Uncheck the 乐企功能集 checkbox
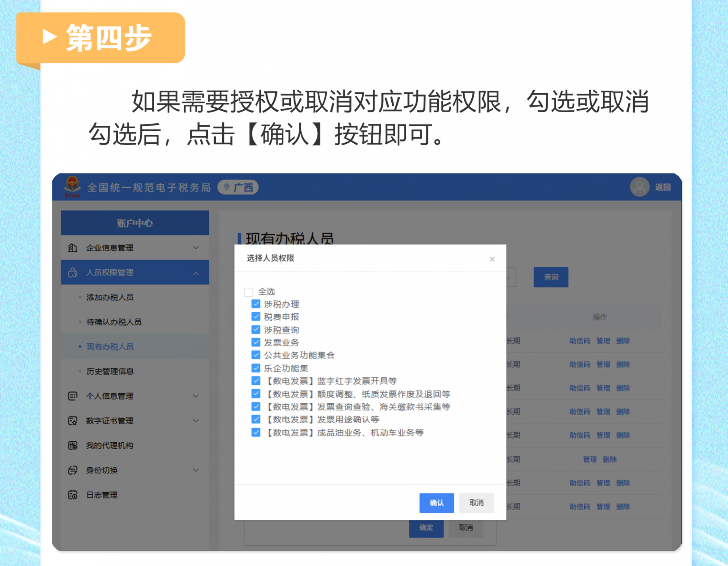The height and width of the screenshot is (566, 728). (256, 368)
